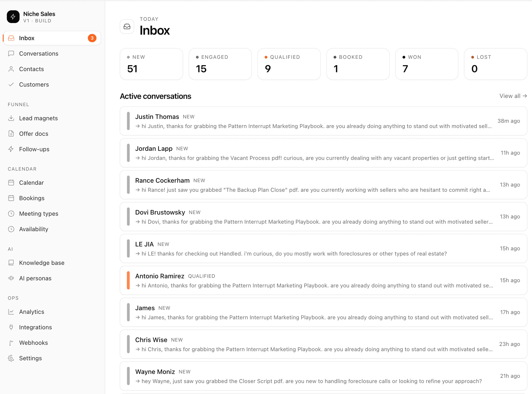532x394 pixels.
Task: Click the Customers checkmark icon
Action: (11, 85)
